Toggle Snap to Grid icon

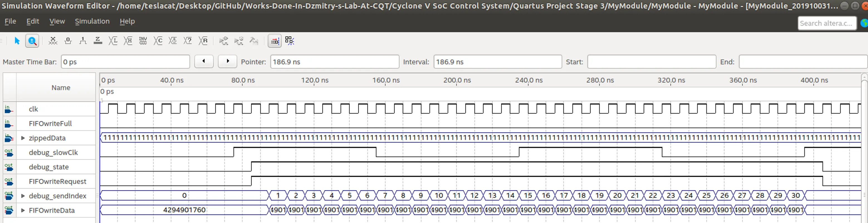point(289,41)
